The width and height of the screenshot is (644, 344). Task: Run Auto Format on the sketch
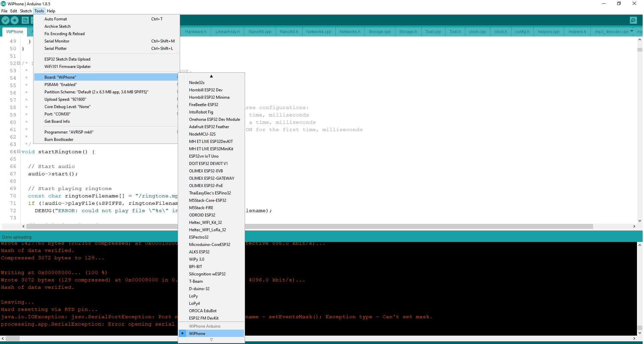[56, 19]
